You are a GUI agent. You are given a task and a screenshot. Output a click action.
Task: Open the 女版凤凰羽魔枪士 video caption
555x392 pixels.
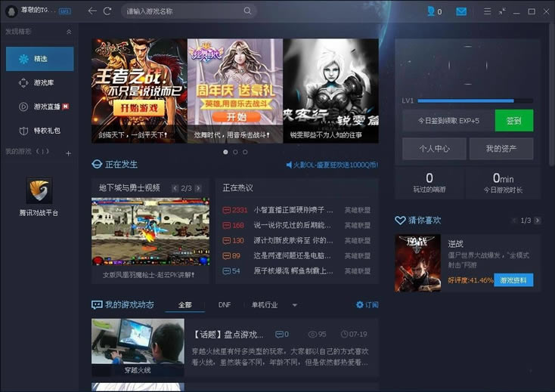click(148, 275)
